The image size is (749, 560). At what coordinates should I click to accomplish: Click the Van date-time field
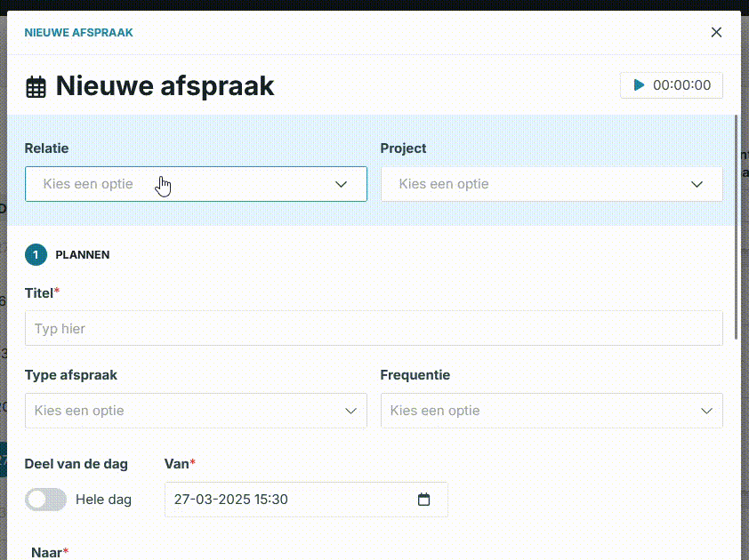click(306, 500)
